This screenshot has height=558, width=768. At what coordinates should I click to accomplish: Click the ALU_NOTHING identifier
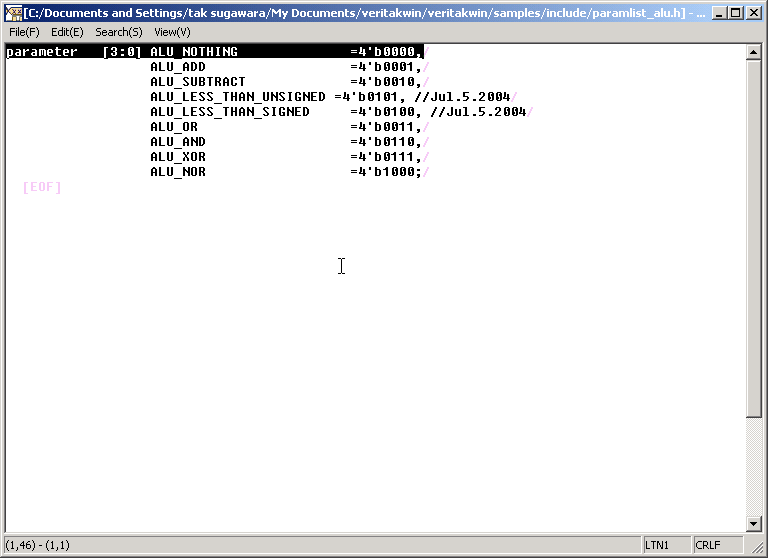(194, 52)
